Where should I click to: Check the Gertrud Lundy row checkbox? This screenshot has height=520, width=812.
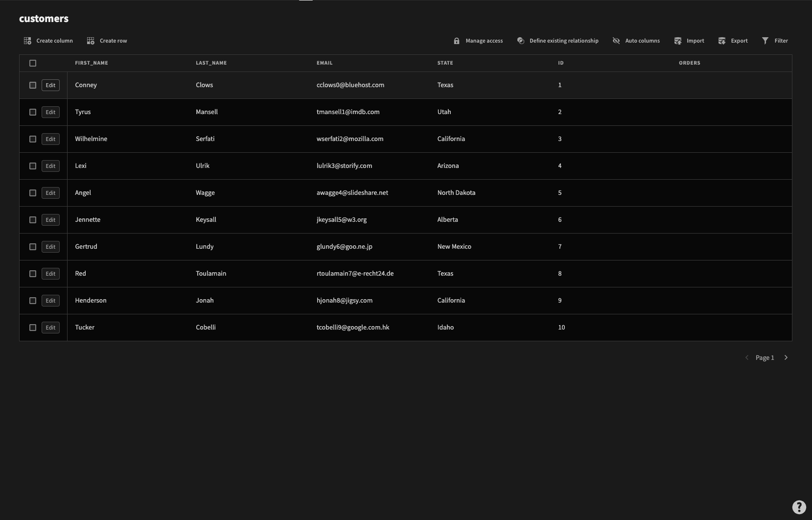(x=33, y=247)
